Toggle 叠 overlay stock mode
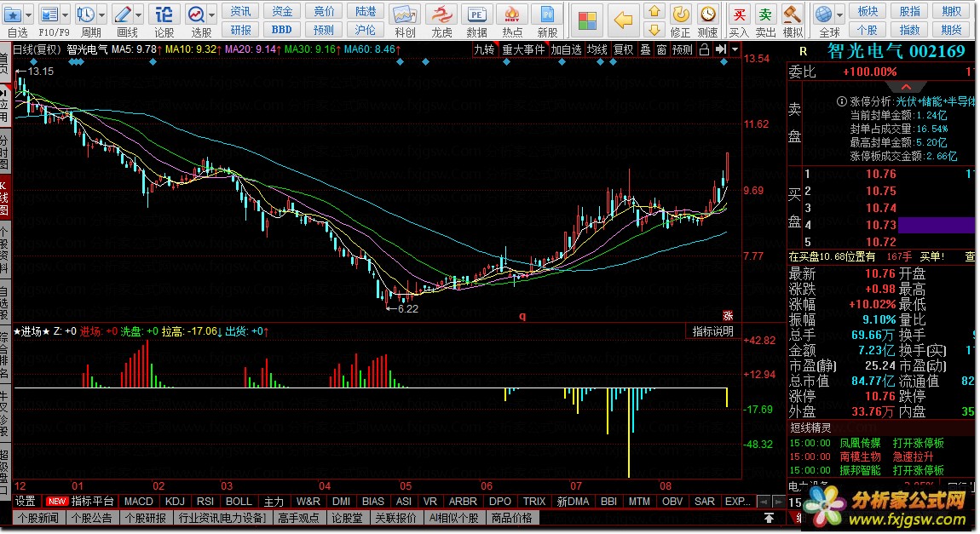This screenshot has height=534, width=980. click(646, 49)
